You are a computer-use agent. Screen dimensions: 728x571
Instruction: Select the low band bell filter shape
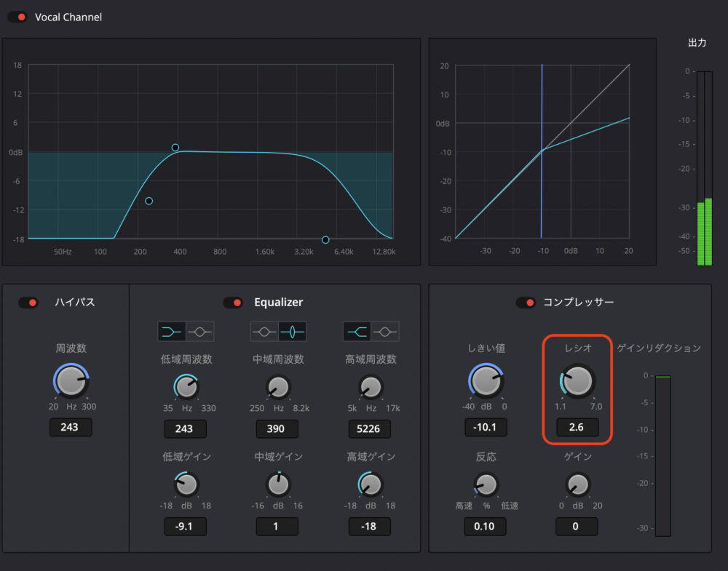(x=199, y=332)
